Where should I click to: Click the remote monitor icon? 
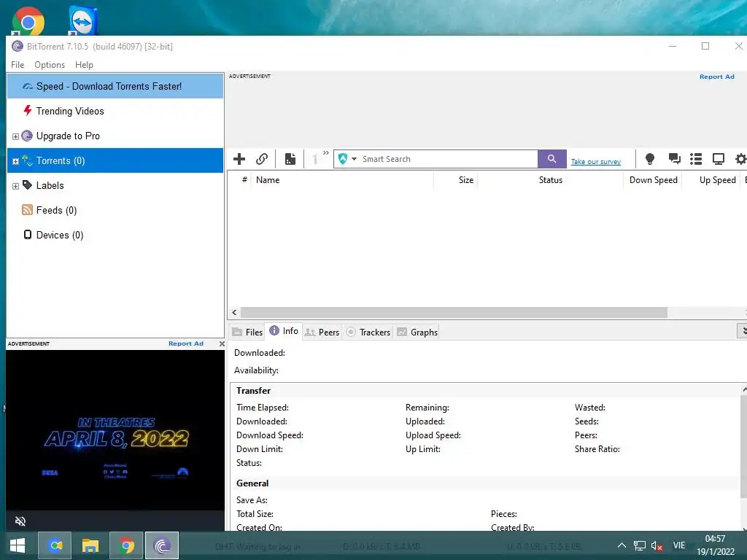coord(719,159)
